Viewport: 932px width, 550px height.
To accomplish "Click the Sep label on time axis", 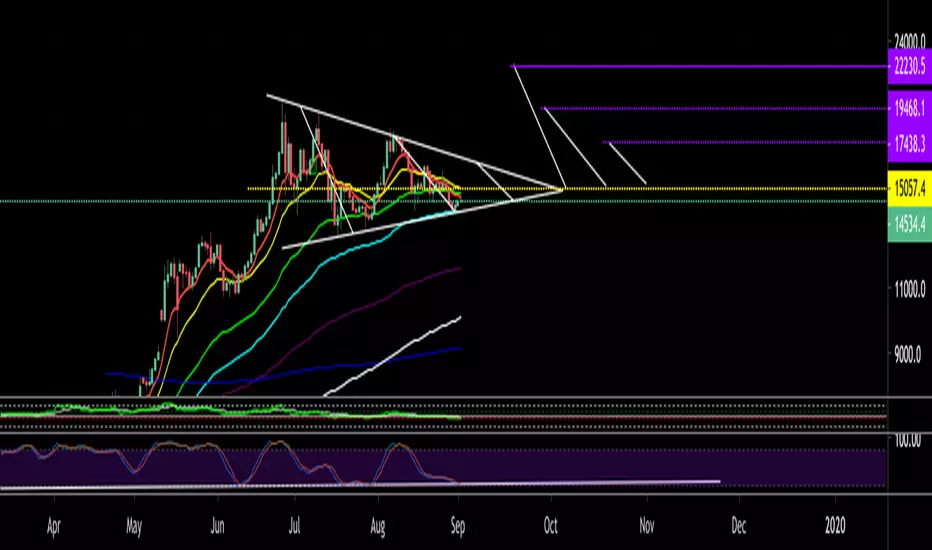I will [457, 527].
